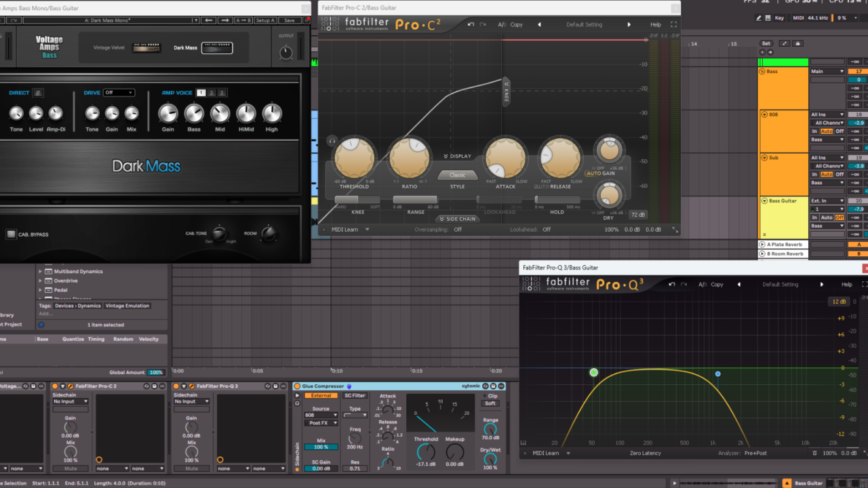Open Help menu in Pro-C 2
The height and width of the screenshot is (488, 868).
(656, 24)
